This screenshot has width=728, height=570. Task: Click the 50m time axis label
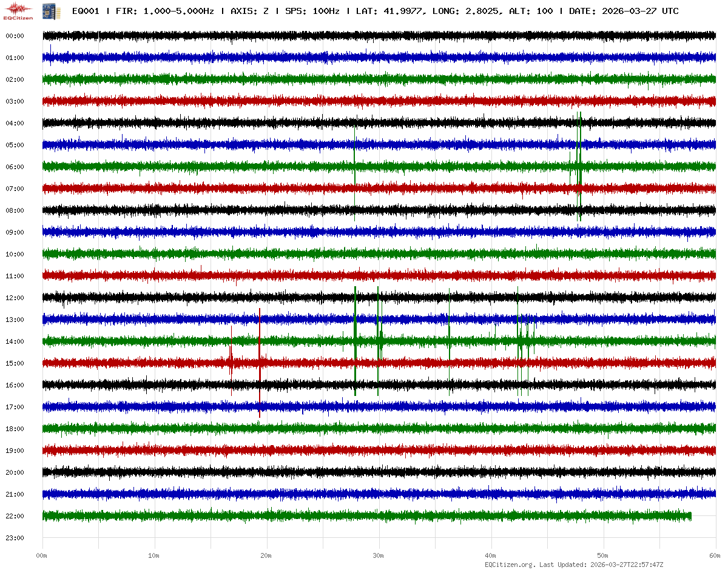603,555
